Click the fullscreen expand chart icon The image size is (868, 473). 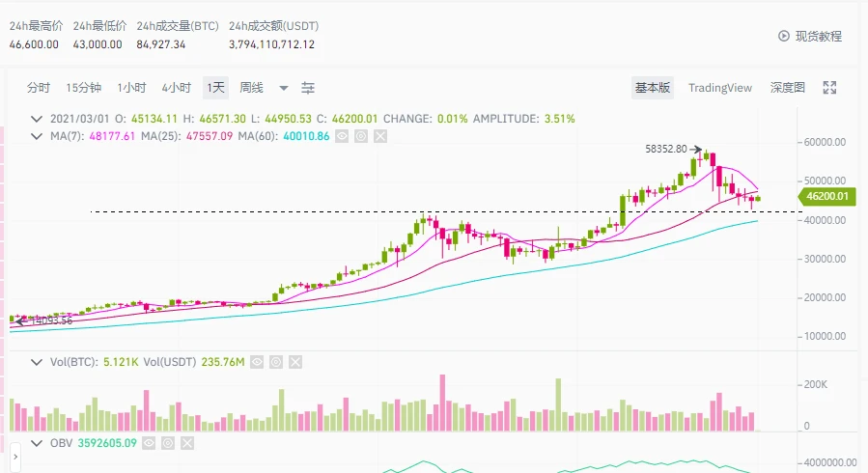pos(828,88)
